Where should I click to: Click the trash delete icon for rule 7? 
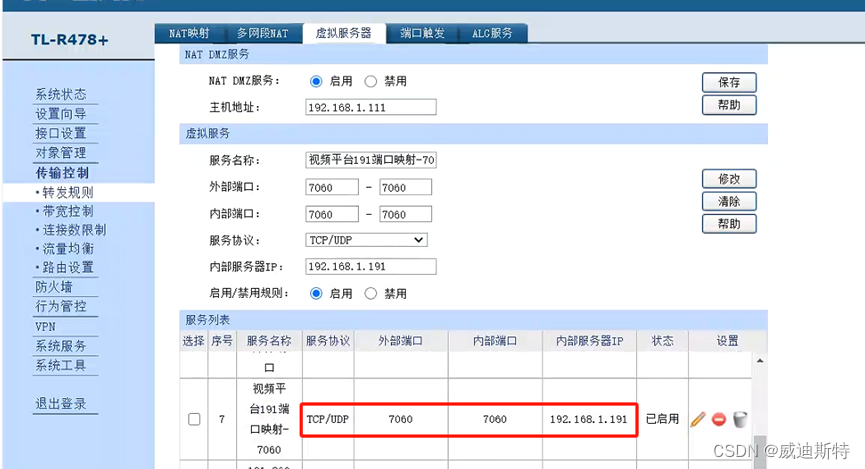click(740, 419)
